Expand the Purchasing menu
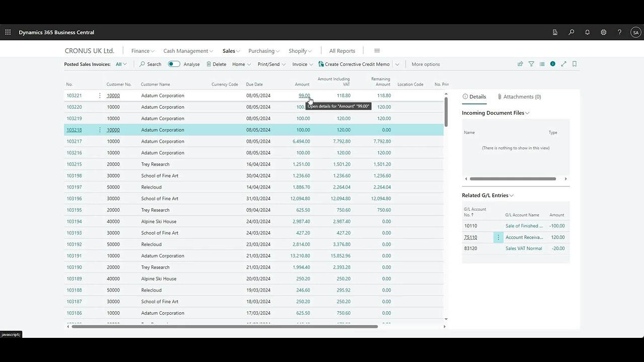The image size is (644, 362). (x=264, y=51)
